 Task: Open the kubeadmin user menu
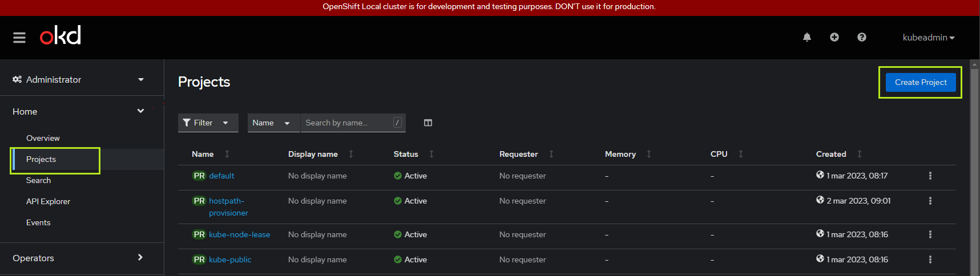[929, 37]
